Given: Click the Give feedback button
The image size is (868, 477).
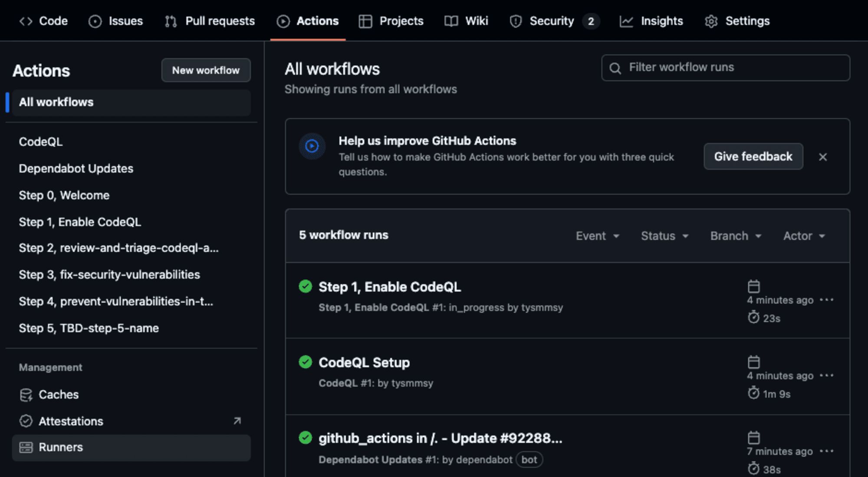Looking at the screenshot, I should (753, 156).
